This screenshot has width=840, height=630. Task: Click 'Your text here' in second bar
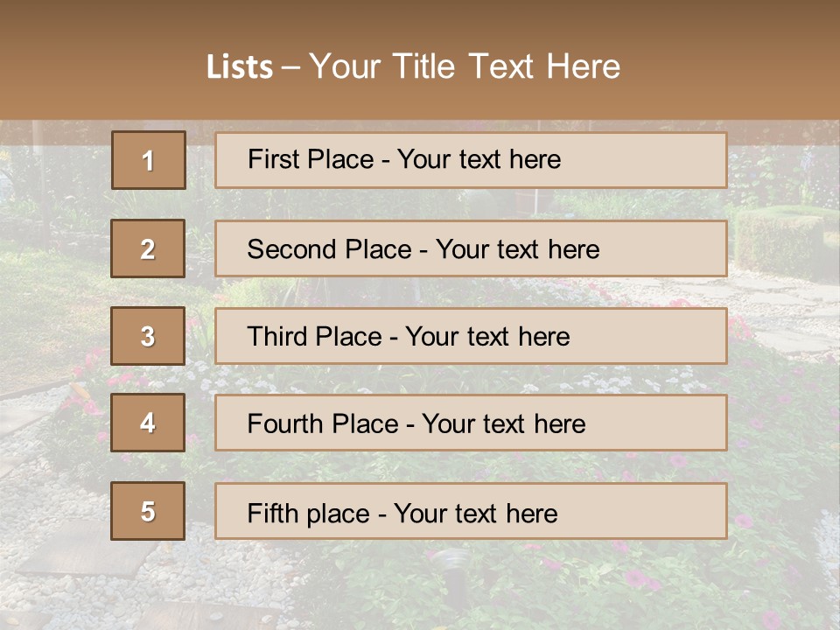[x=517, y=249]
